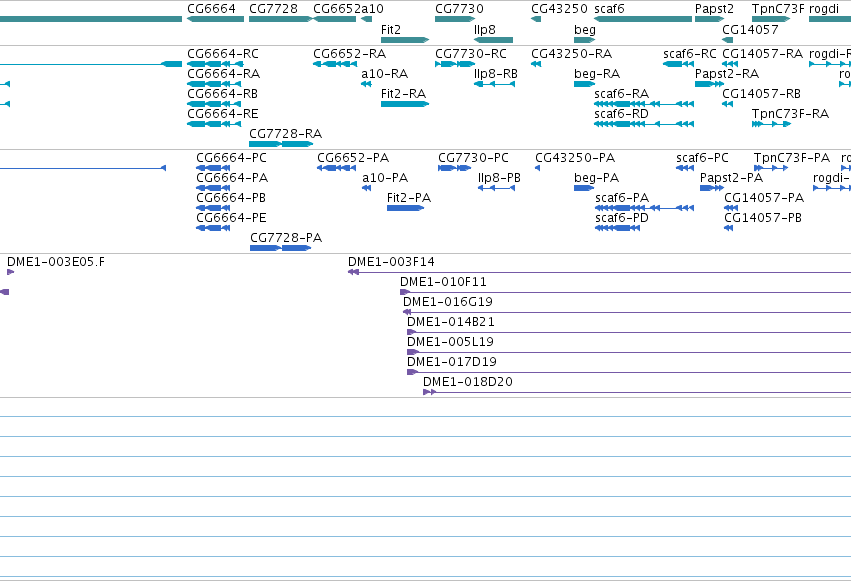Click transcript CG7730-RC
The image size is (851, 581).
tap(455, 64)
